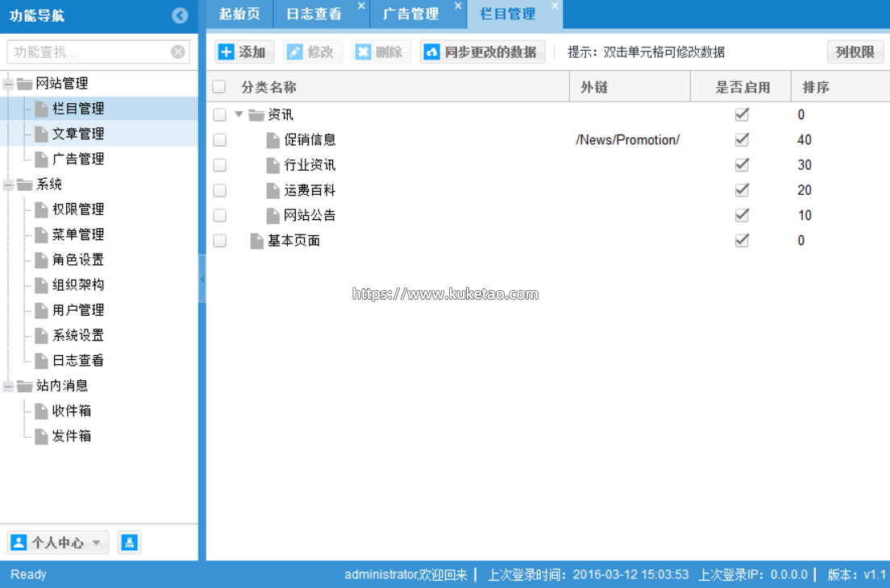This screenshot has height=588, width=890.
Task: Clear the function search field icon
Action: [x=178, y=52]
